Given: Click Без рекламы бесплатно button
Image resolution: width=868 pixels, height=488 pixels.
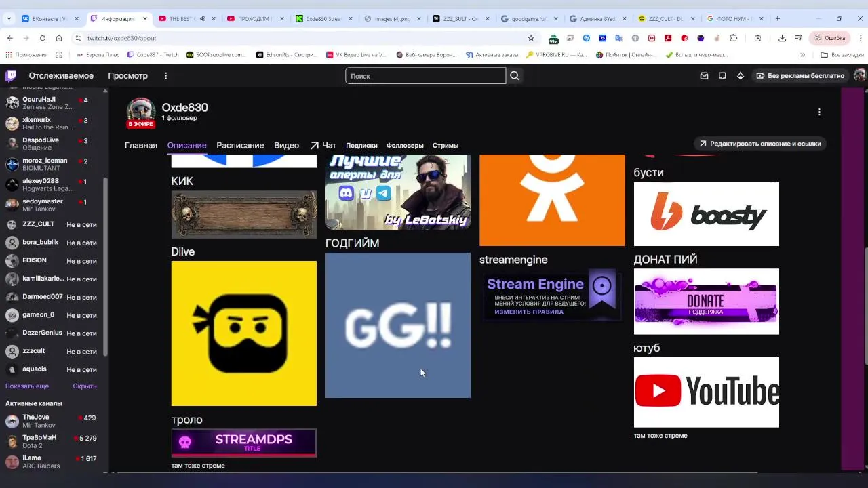Looking at the screenshot, I should (800, 76).
